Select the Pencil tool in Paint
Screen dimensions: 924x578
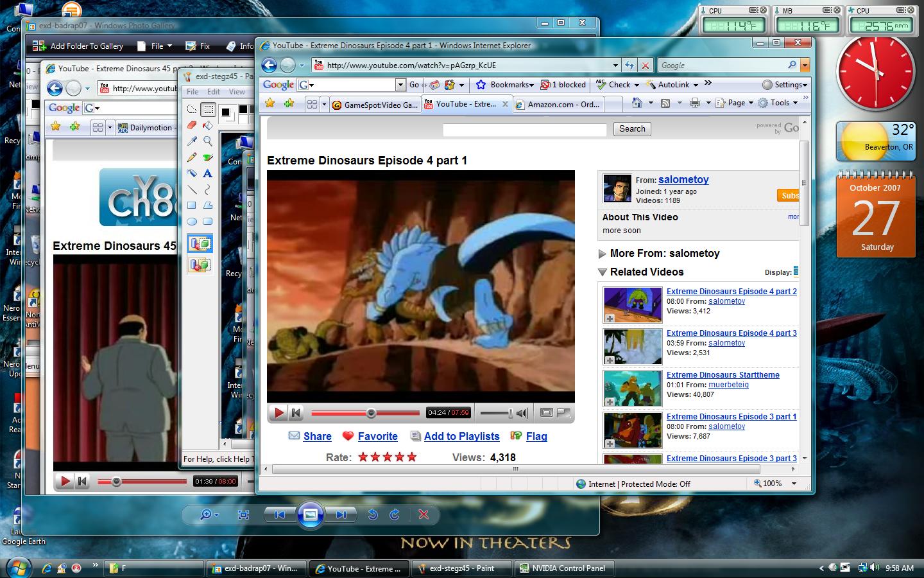tap(192, 157)
